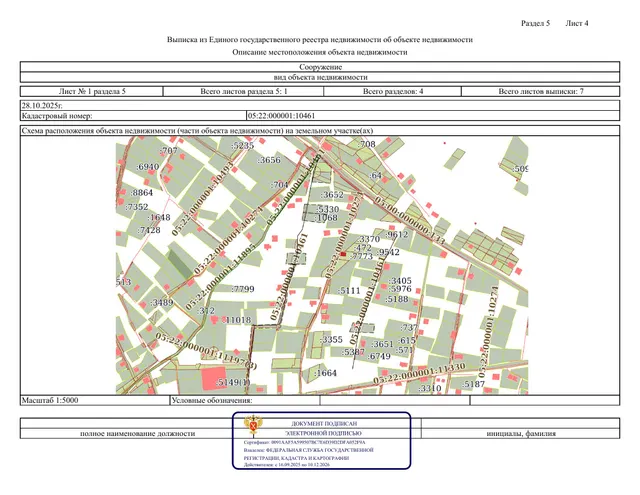
Task: Click the large red building near ':5149(1)'
Action: [213, 378]
